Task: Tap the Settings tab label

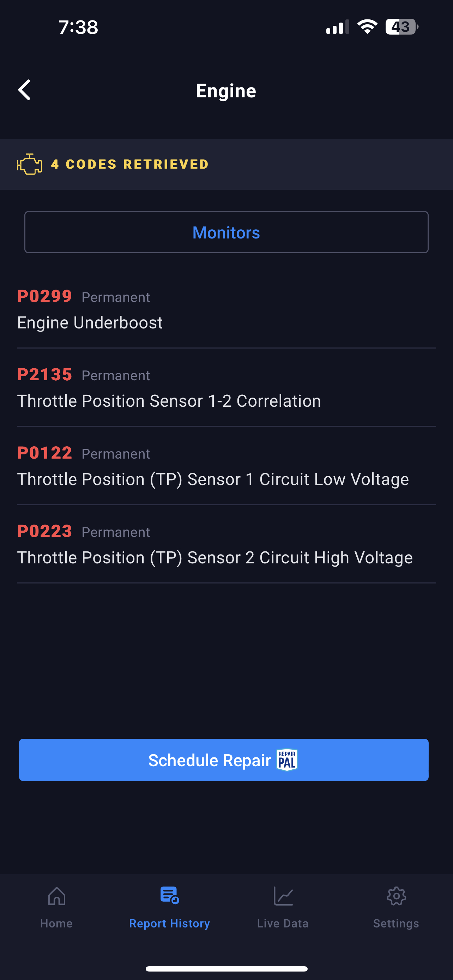Action: coord(396,924)
